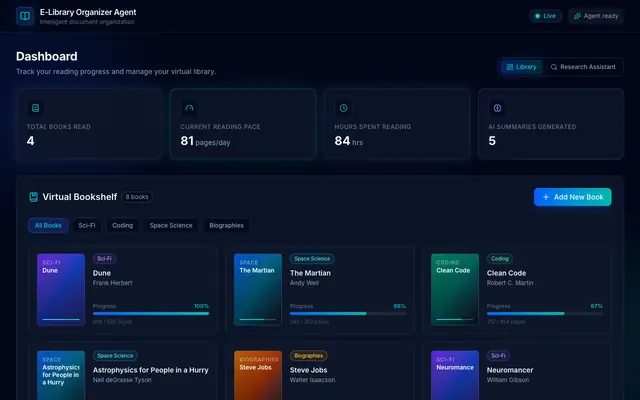Open the Dune book cover
This screenshot has height=400, width=640.
coord(61,289)
